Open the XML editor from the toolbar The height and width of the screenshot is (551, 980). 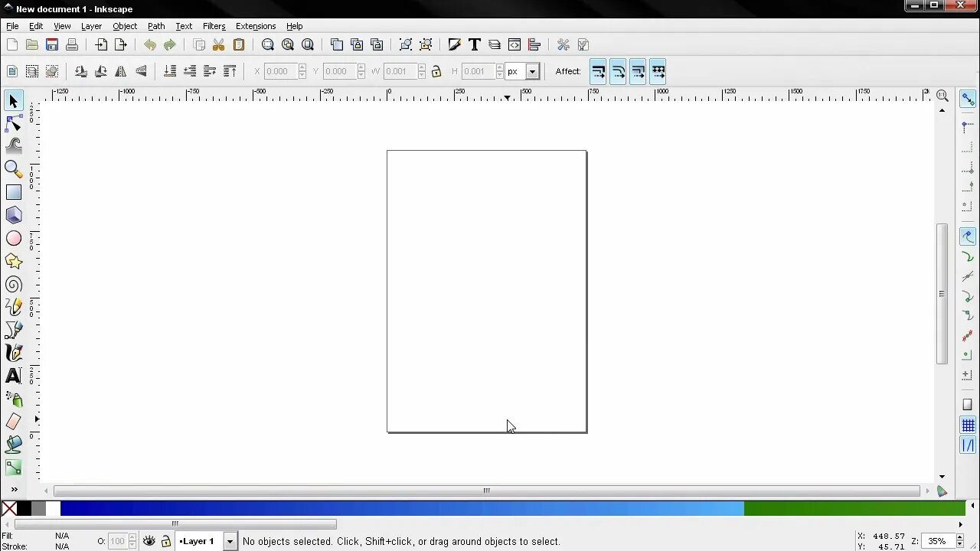(514, 44)
